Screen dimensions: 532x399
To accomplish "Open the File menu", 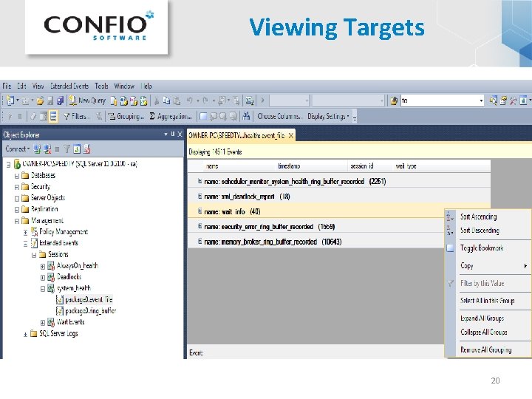I will coord(7,86).
